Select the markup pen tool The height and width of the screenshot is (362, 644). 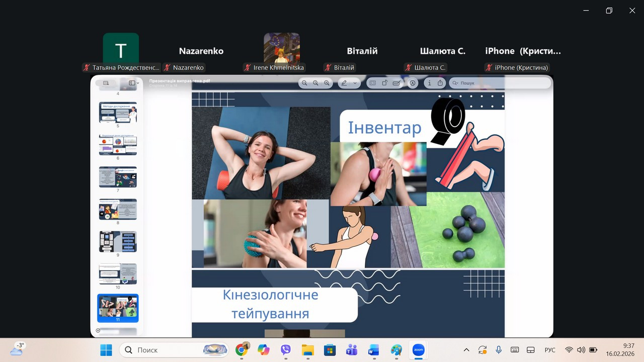point(345,83)
